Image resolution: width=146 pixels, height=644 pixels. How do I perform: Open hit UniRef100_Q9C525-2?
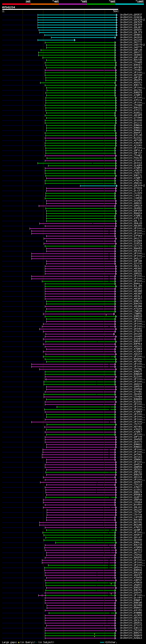point(132,20)
